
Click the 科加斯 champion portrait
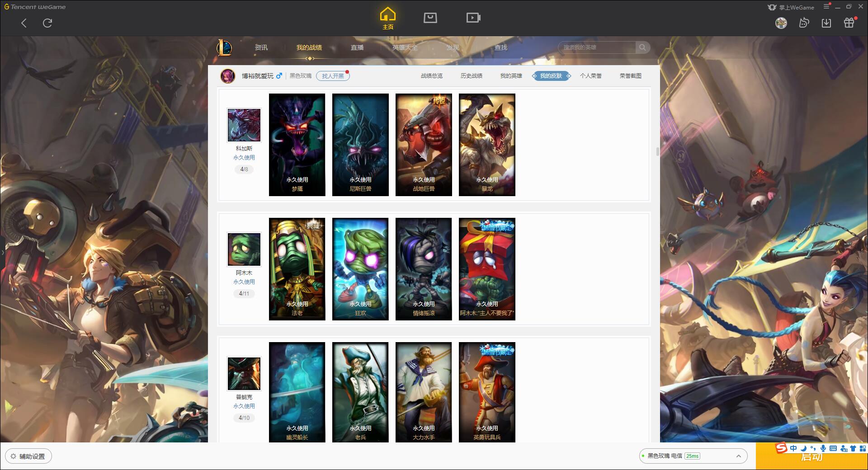244,125
